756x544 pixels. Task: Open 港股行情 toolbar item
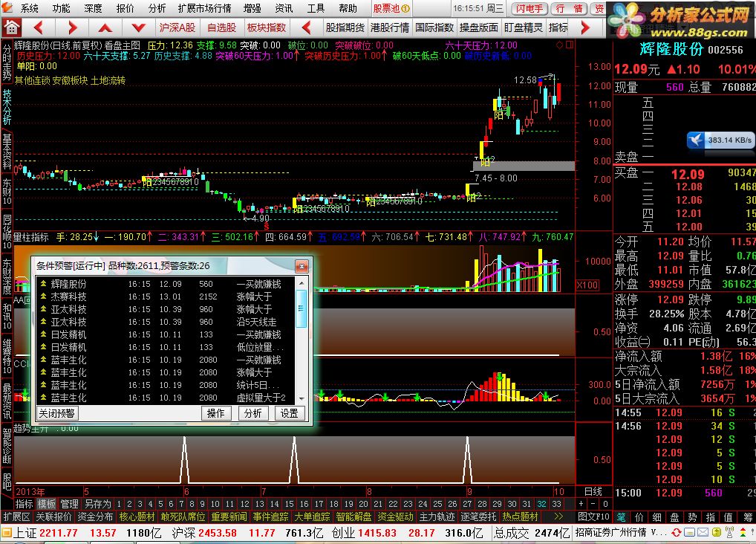[390, 27]
